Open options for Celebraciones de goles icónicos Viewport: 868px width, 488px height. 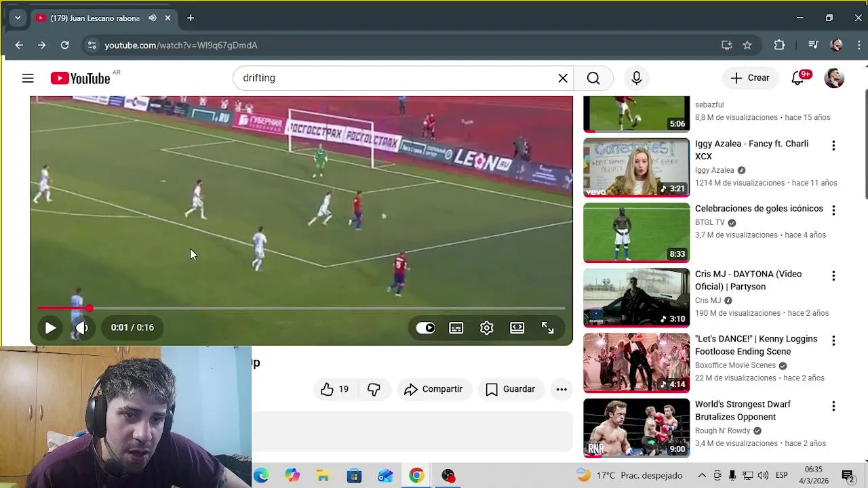click(833, 211)
